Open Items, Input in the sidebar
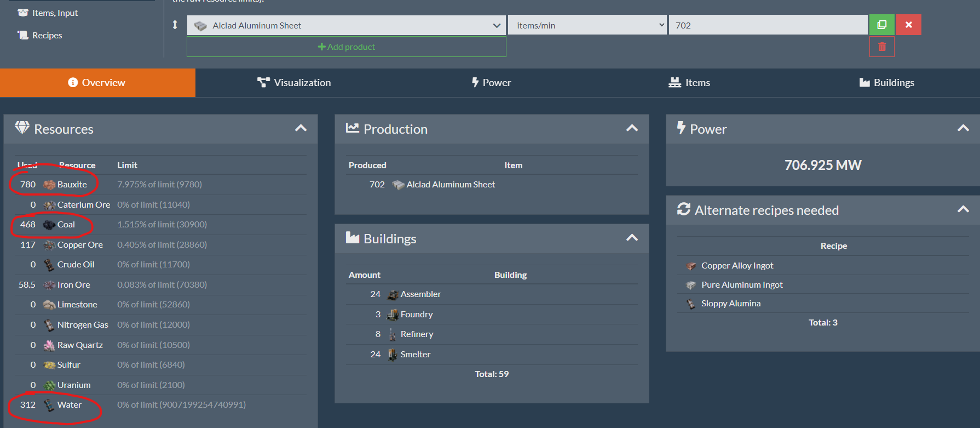 48,13
